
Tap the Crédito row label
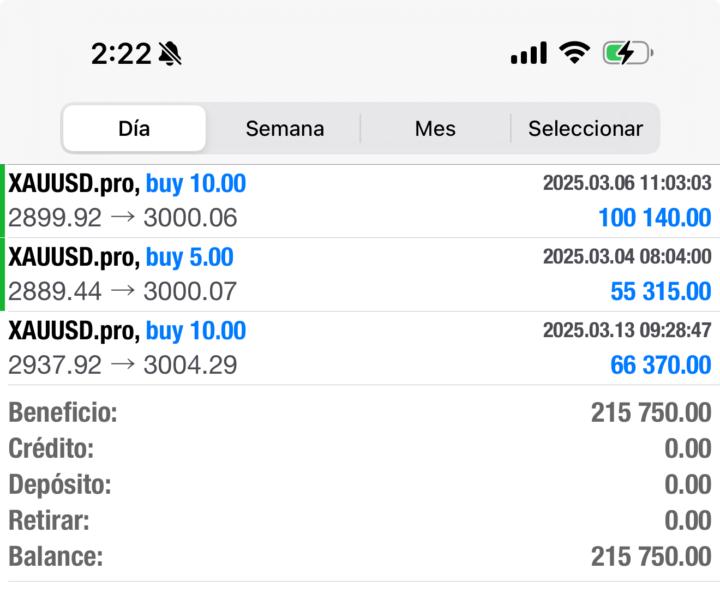[51, 448]
